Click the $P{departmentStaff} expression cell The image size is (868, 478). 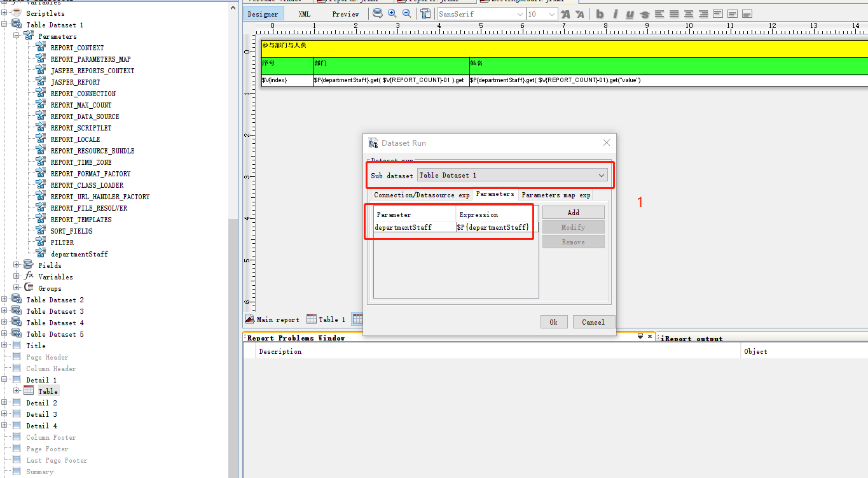[493, 227]
